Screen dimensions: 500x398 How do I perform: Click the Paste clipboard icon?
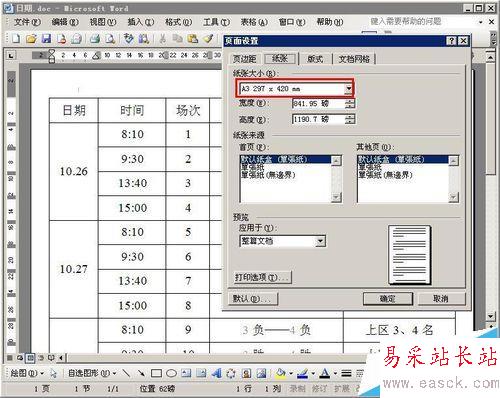click(193, 39)
